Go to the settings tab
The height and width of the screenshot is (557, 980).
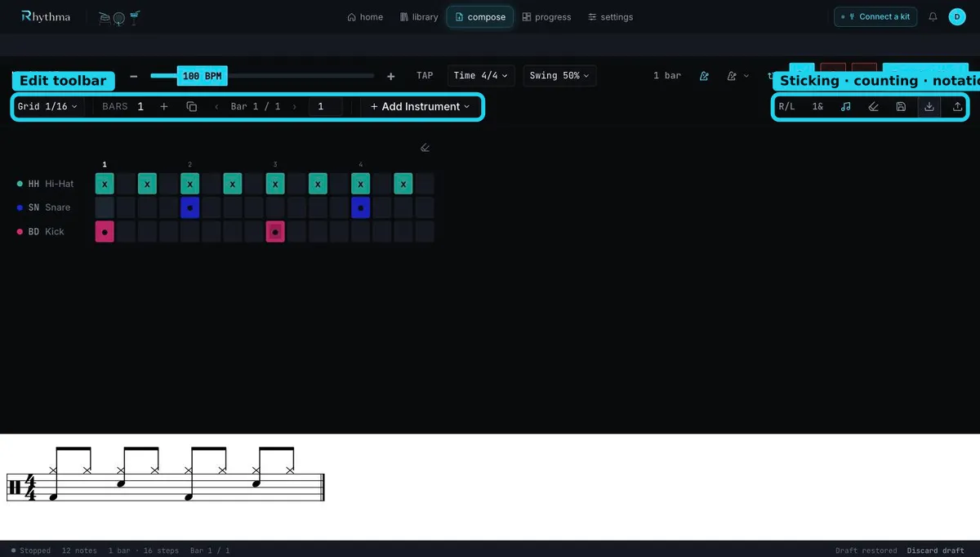(x=611, y=17)
